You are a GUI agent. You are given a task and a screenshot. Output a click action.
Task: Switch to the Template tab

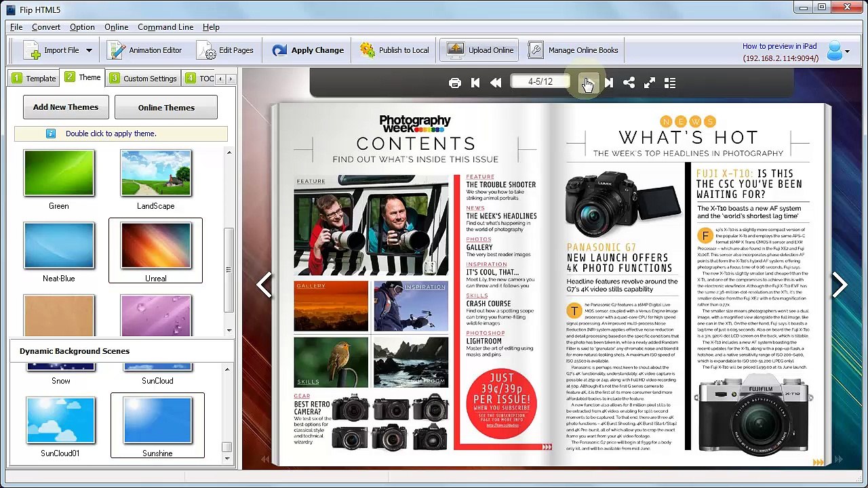point(34,79)
